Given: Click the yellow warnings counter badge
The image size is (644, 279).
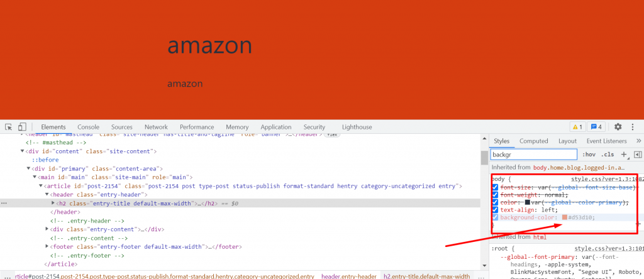Looking at the screenshot, I should pyautogui.click(x=577, y=127).
